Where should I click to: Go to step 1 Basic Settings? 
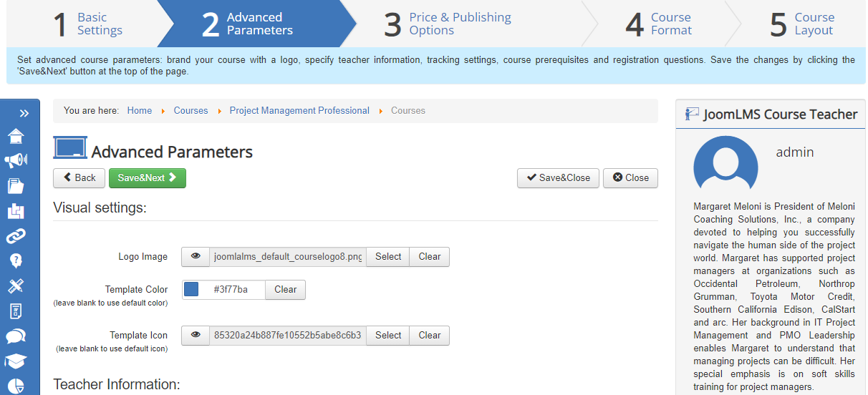[x=87, y=24]
